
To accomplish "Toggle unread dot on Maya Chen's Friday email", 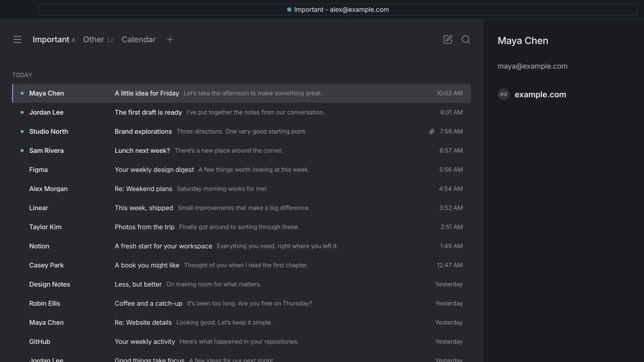I will pos(22,93).
